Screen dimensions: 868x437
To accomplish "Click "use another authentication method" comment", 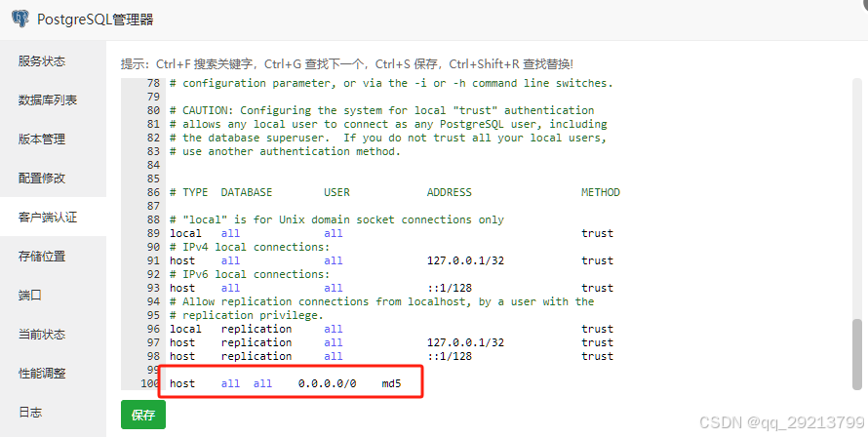I will [x=285, y=151].
